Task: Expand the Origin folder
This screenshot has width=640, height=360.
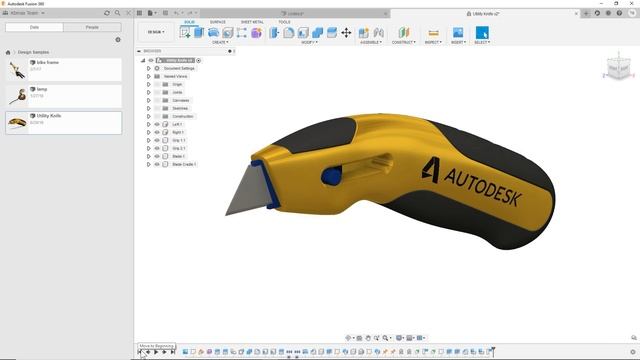Action: 149,84
